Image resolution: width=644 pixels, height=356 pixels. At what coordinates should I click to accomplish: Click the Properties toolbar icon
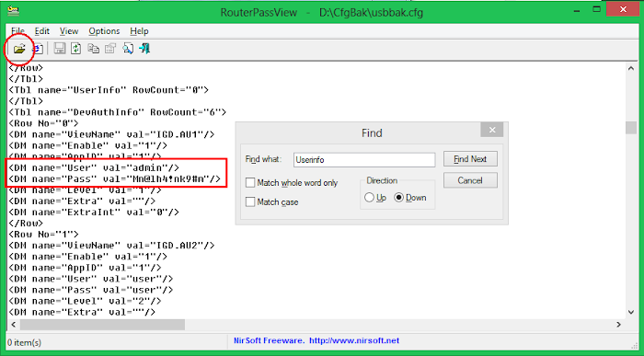pyautogui.click(x=110, y=49)
